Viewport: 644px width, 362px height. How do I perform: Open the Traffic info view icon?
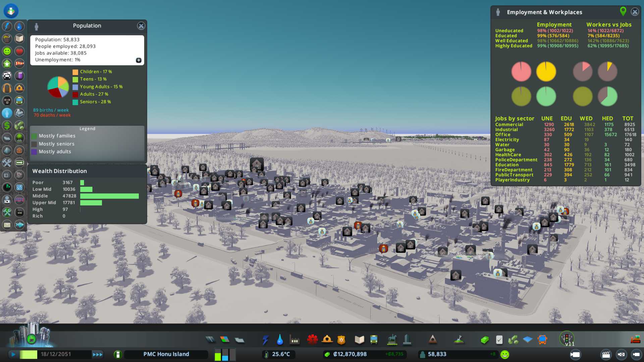click(7, 76)
